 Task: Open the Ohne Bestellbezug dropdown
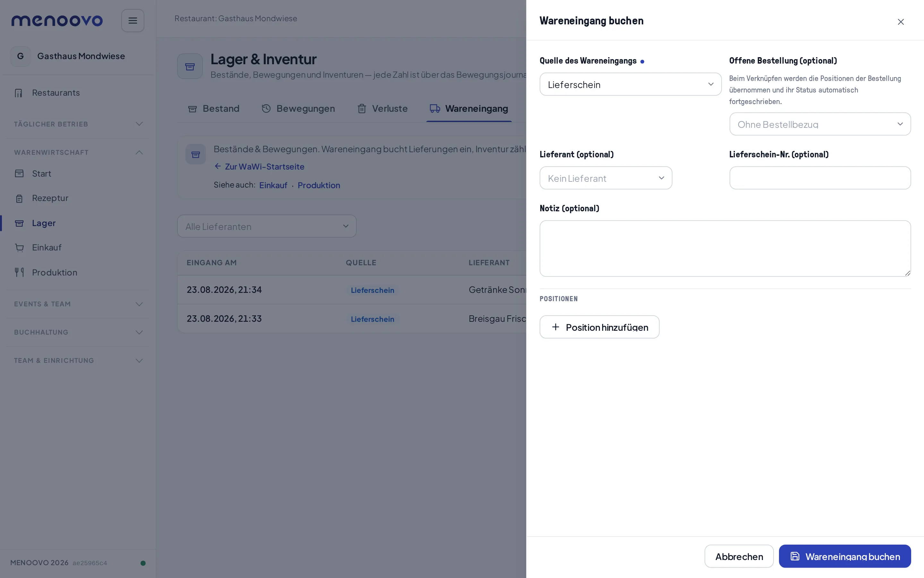tap(820, 124)
